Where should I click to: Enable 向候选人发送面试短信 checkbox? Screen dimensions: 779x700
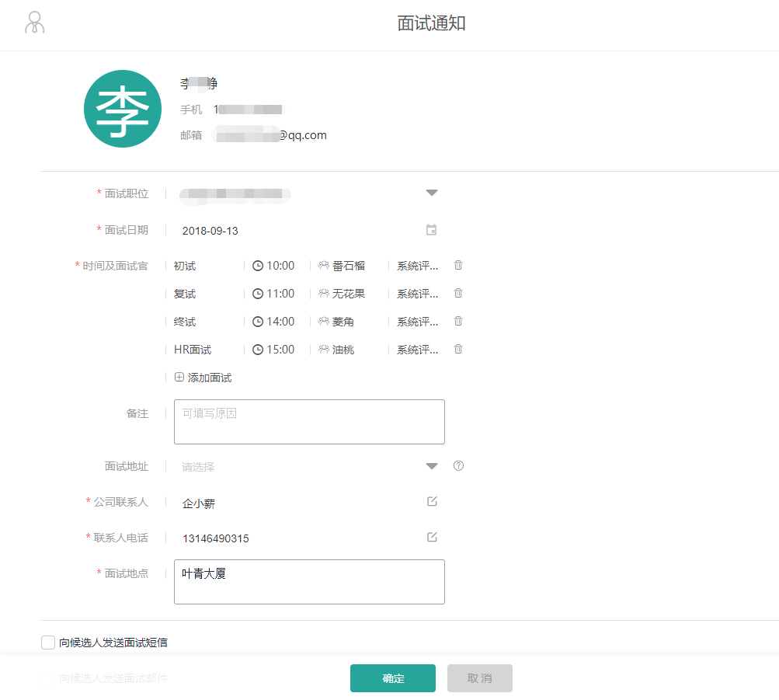[48, 643]
